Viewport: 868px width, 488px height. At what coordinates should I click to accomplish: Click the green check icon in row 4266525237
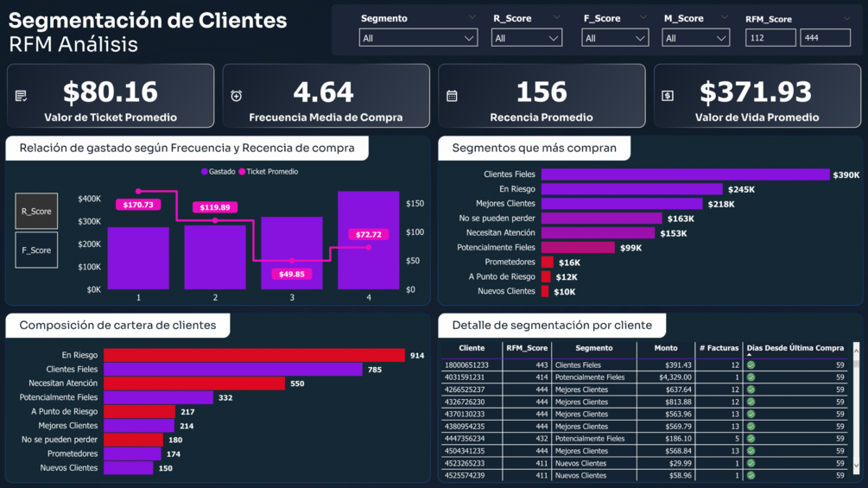tap(751, 390)
